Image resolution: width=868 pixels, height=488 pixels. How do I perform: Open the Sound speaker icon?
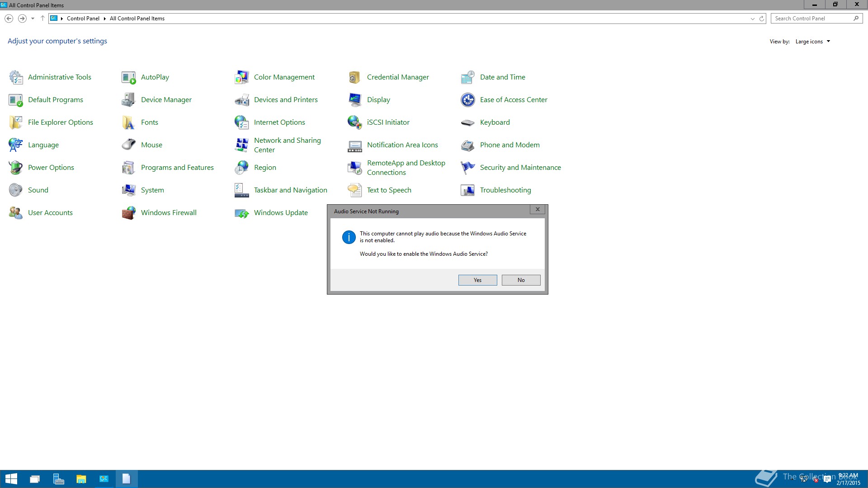coord(16,190)
